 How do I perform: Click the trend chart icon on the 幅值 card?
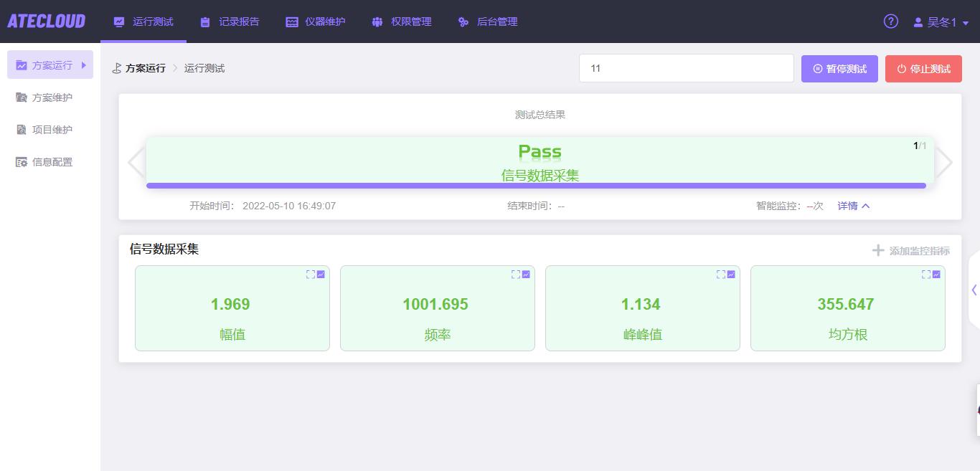click(321, 274)
